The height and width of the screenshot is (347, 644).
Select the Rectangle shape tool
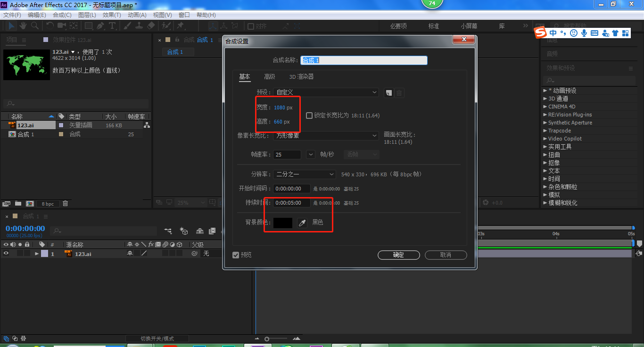point(88,26)
